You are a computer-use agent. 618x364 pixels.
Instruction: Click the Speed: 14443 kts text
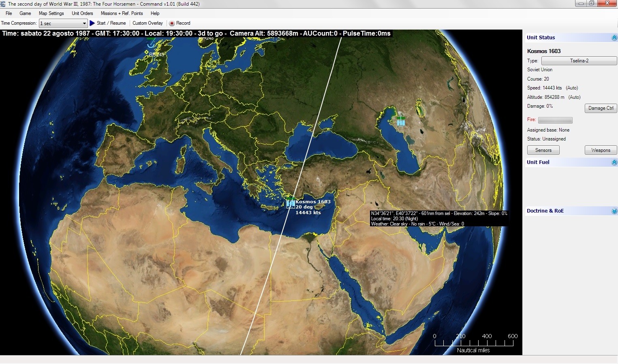click(x=544, y=88)
